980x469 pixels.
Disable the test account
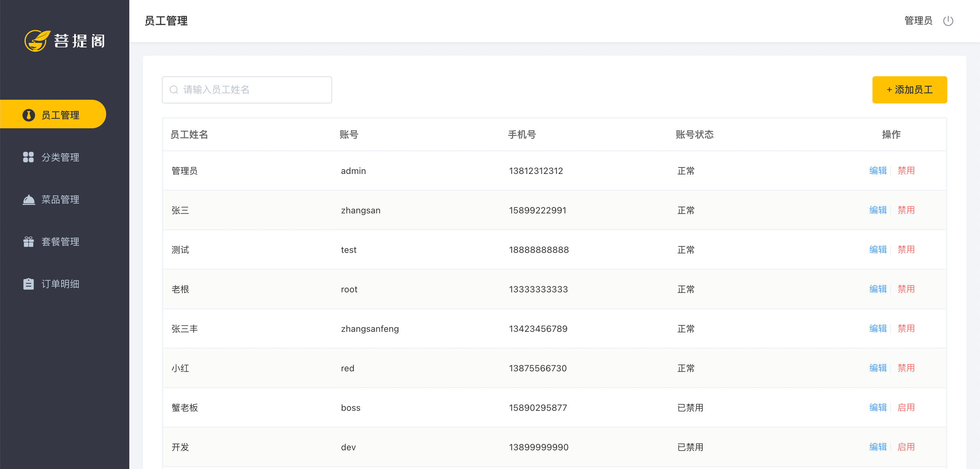pyautogui.click(x=906, y=249)
